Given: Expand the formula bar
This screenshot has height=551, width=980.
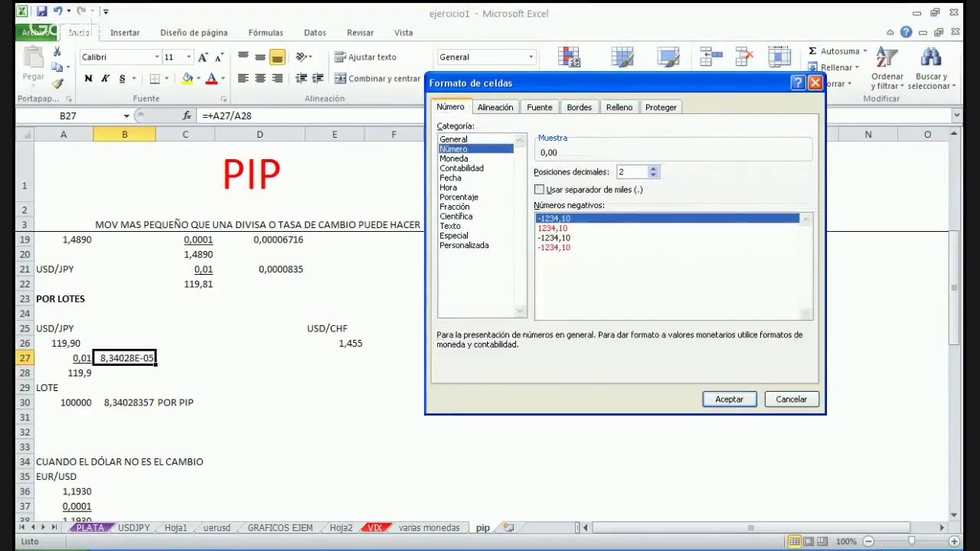Looking at the screenshot, I should [x=956, y=116].
